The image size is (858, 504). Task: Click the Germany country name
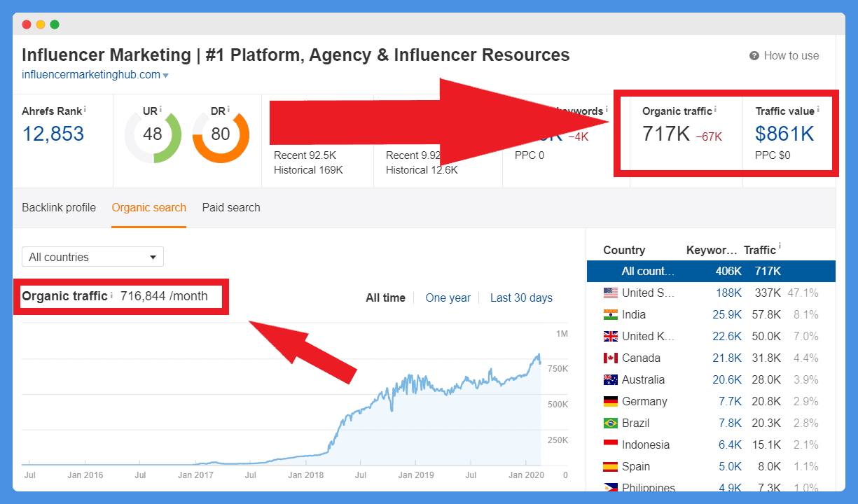[x=644, y=401]
